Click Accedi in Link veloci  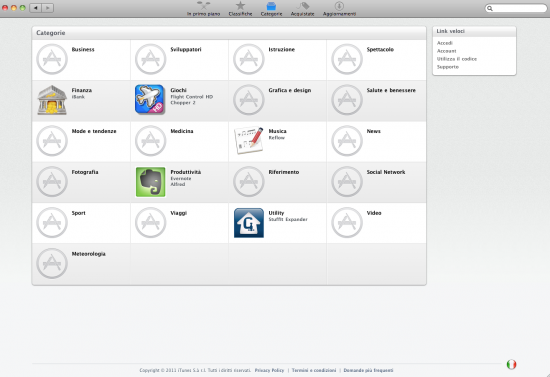click(444, 43)
